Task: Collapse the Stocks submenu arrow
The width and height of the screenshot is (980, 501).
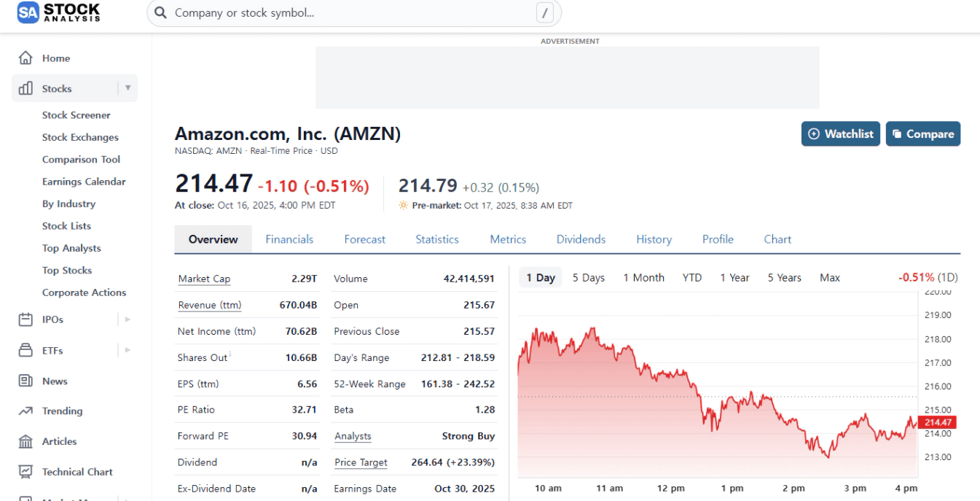Action: (x=128, y=88)
